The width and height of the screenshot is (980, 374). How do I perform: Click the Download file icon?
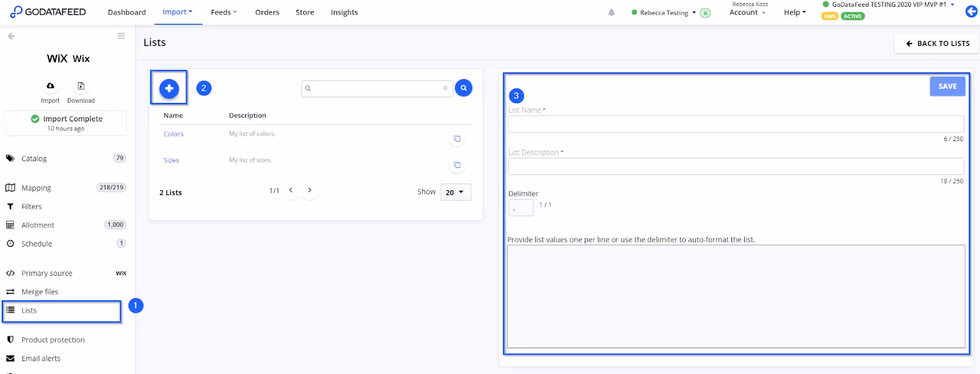tap(81, 86)
